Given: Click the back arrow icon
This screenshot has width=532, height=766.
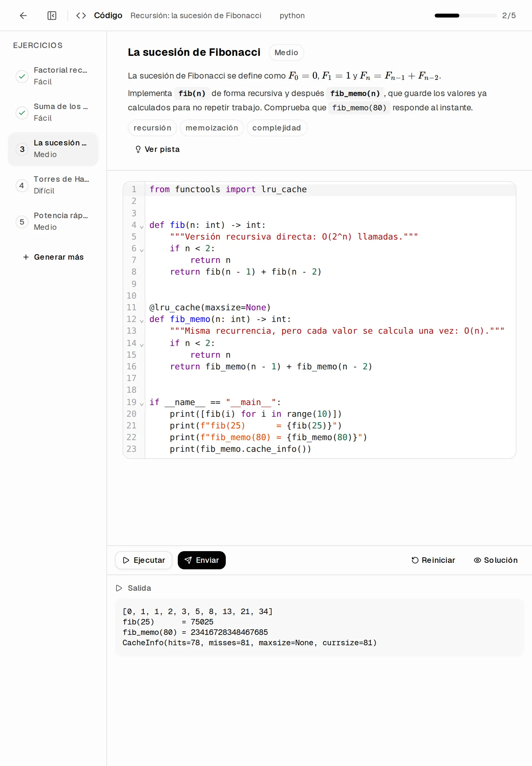Looking at the screenshot, I should click(x=23, y=15).
